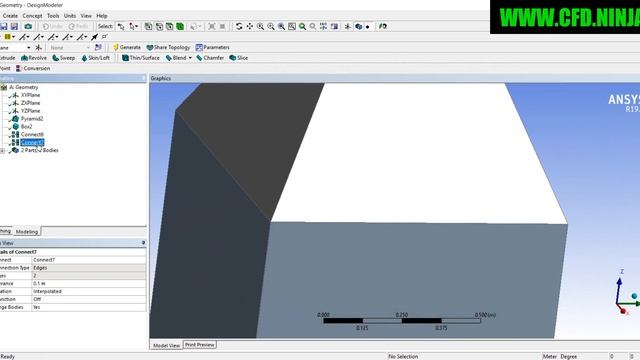Image resolution: width=640 pixels, height=360 pixels.
Task: Click the Merge Bodies Yes value
Action: click(x=89, y=307)
